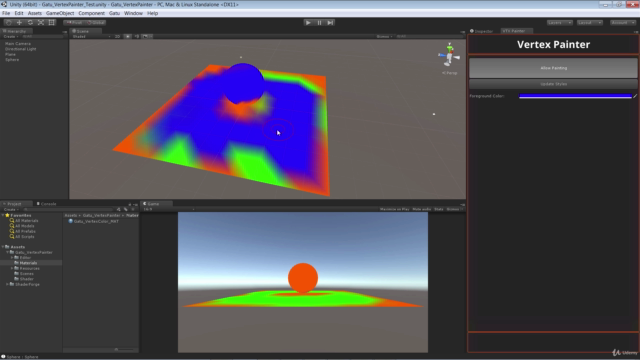Viewport: 640px width, 360px height.
Task: Start Play mode with the Play button
Action: (308, 22)
